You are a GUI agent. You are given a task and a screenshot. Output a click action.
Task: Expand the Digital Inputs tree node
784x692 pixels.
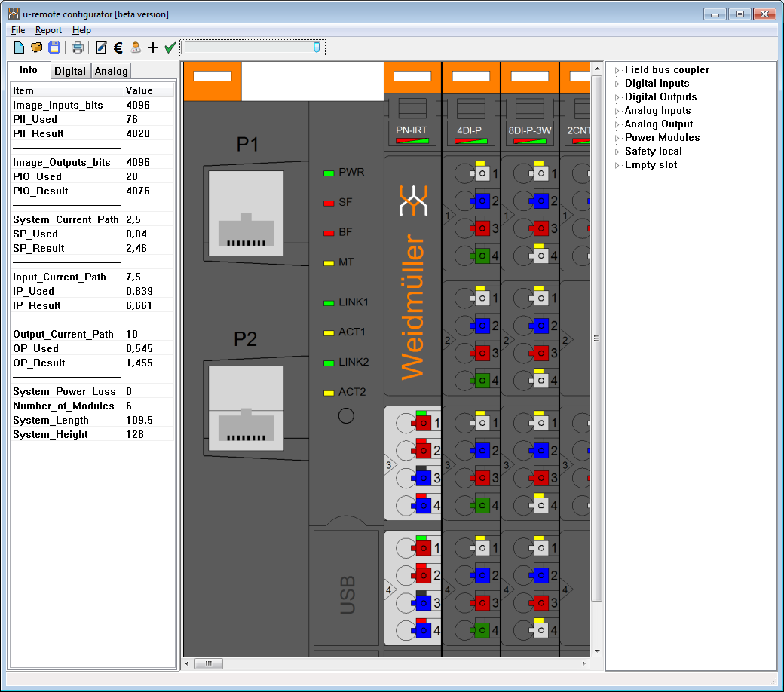(x=617, y=84)
